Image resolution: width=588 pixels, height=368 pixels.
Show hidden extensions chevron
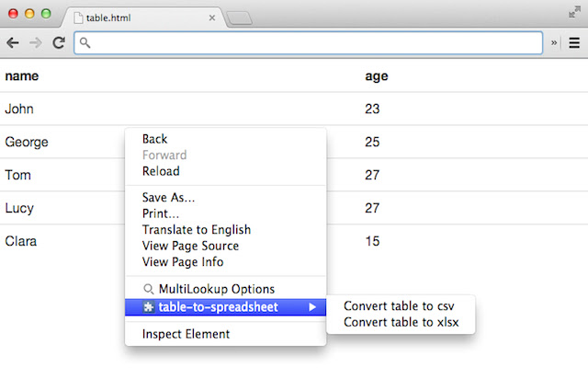554,42
